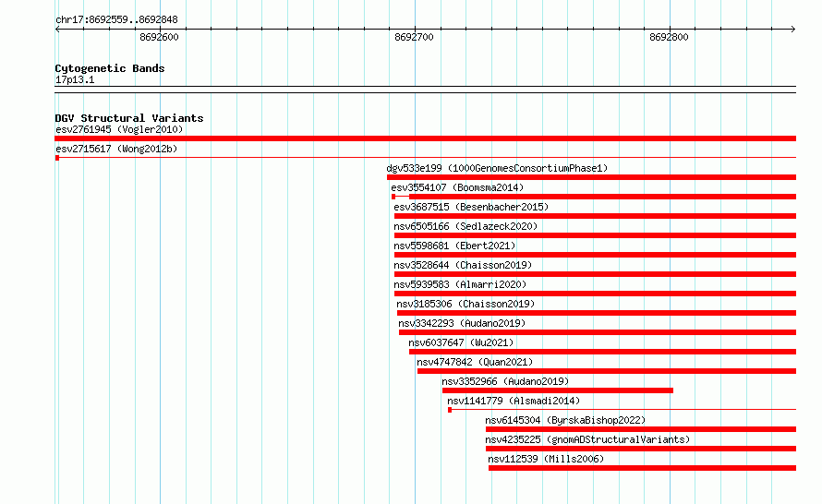This screenshot has width=822, height=504.
Task: Click the 17p13.1 band label
Action: click(x=75, y=79)
